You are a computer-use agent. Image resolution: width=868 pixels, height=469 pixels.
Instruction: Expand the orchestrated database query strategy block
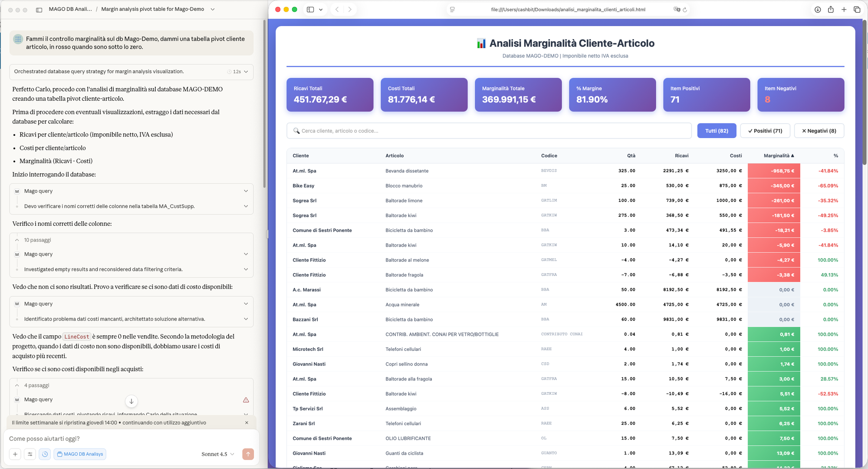tap(246, 72)
